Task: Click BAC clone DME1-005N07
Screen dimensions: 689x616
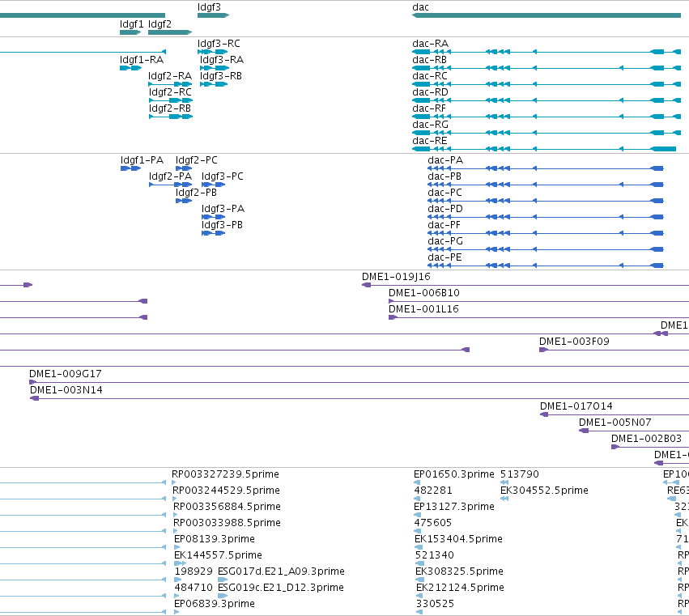Action: 634,431
